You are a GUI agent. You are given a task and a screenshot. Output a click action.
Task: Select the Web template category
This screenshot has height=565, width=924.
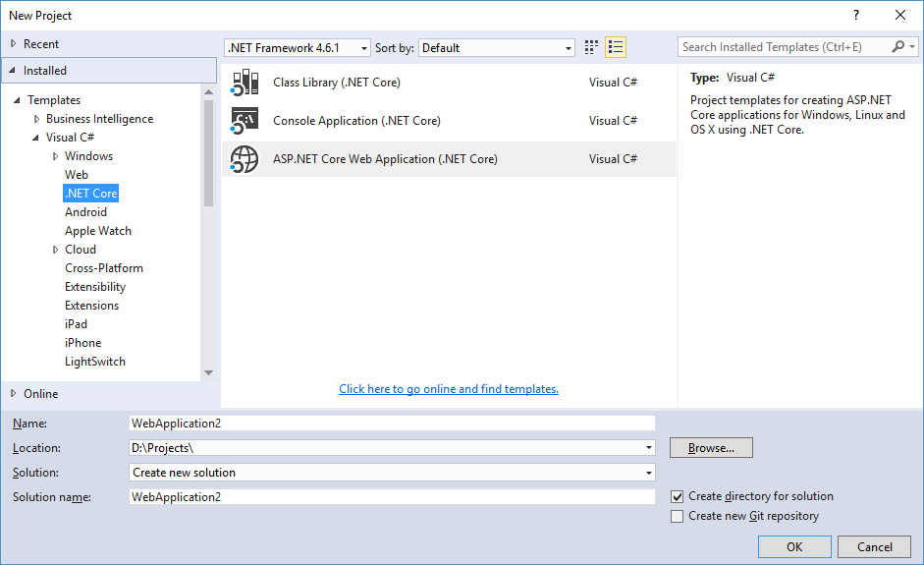pyautogui.click(x=77, y=175)
